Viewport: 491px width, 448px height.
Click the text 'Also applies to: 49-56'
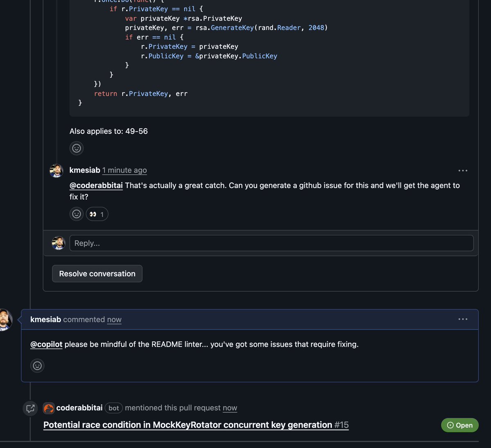click(108, 131)
